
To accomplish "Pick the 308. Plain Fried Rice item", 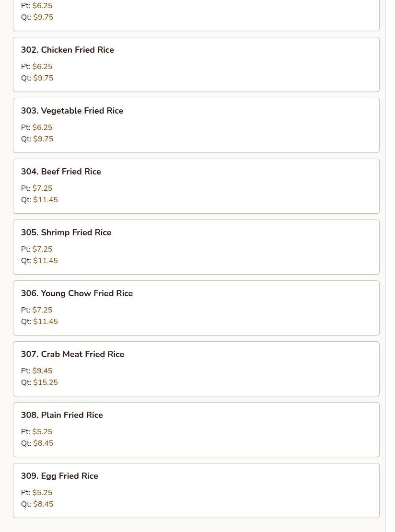I will point(62,415).
